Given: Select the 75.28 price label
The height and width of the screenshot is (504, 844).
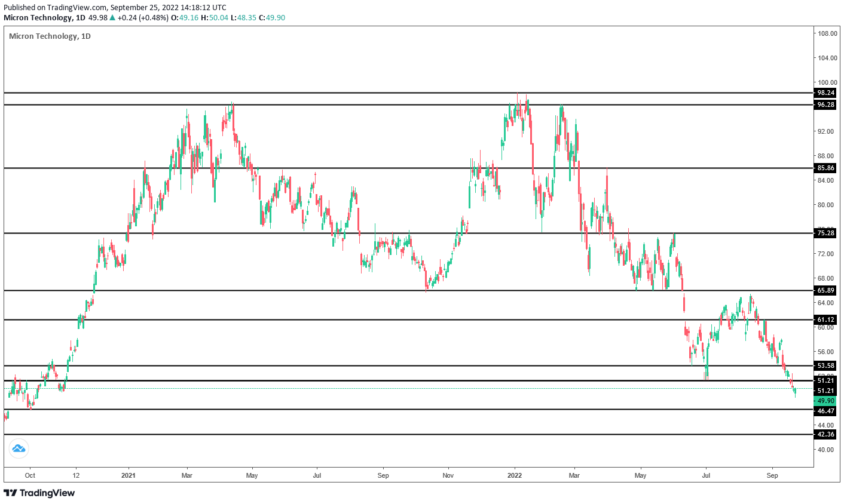Looking at the screenshot, I should pyautogui.click(x=825, y=233).
